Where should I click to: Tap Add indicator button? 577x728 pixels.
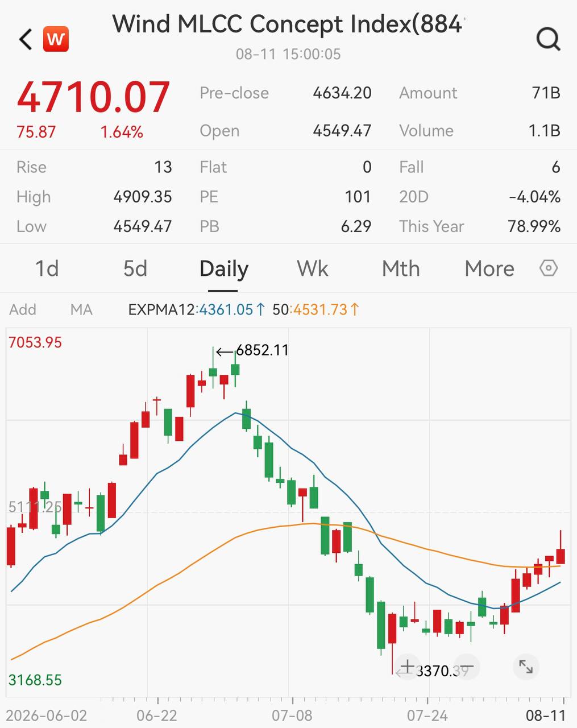pyautogui.click(x=23, y=309)
